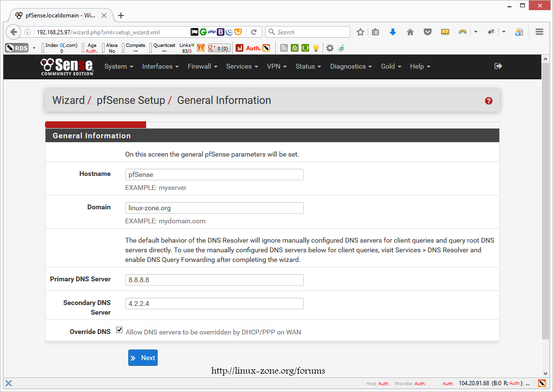Open the downloads arrow icon
Image resolution: width=553 pixels, height=392 pixels.
(x=393, y=32)
